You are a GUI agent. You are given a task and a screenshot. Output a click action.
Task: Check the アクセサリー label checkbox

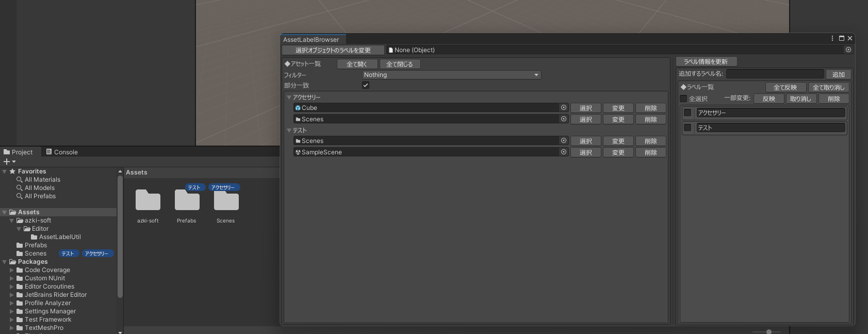[687, 113]
